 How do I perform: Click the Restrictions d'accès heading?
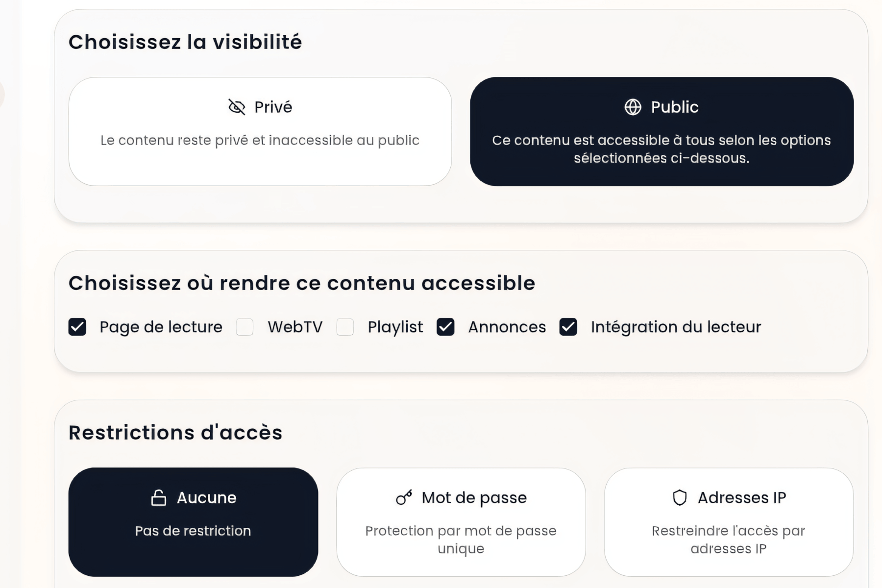(x=176, y=432)
